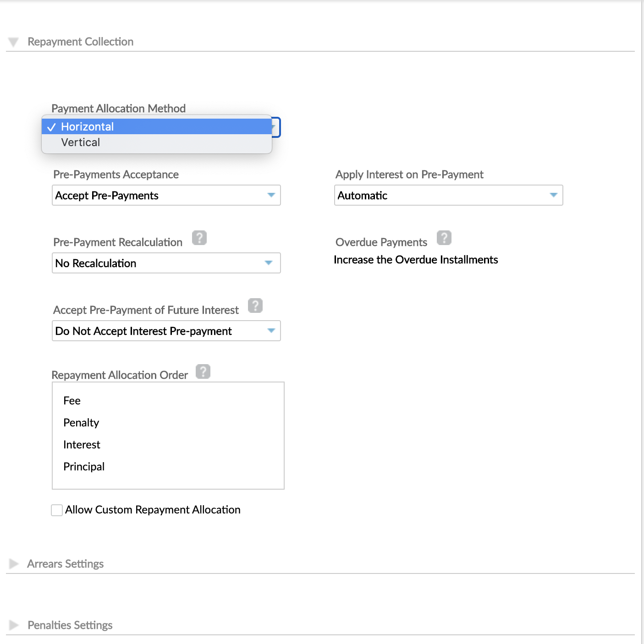Open the Accept Pre-Payment of Future Interest dropdown
The width and height of the screenshot is (644, 644).
point(166,331)
